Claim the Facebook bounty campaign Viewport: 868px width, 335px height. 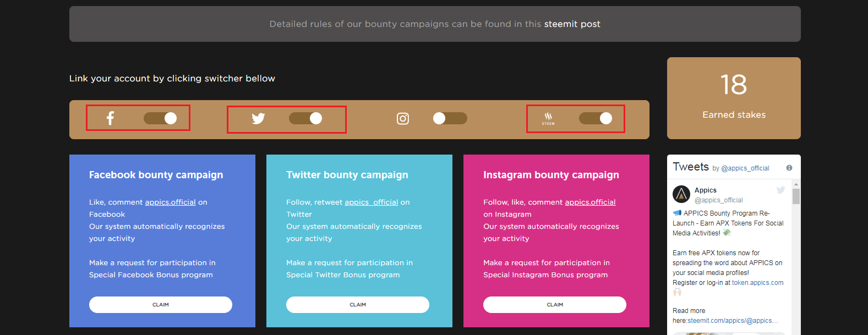coord(161,305)
